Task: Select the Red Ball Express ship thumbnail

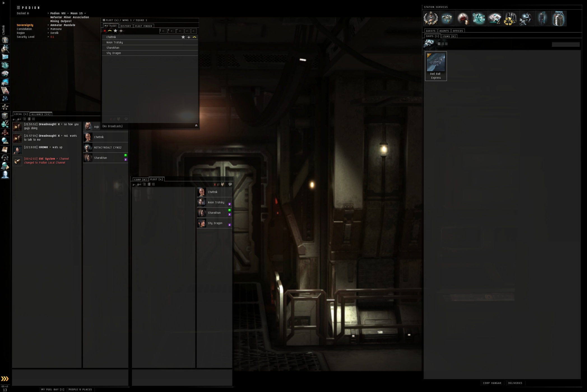Action: click(x=436, y=62)
